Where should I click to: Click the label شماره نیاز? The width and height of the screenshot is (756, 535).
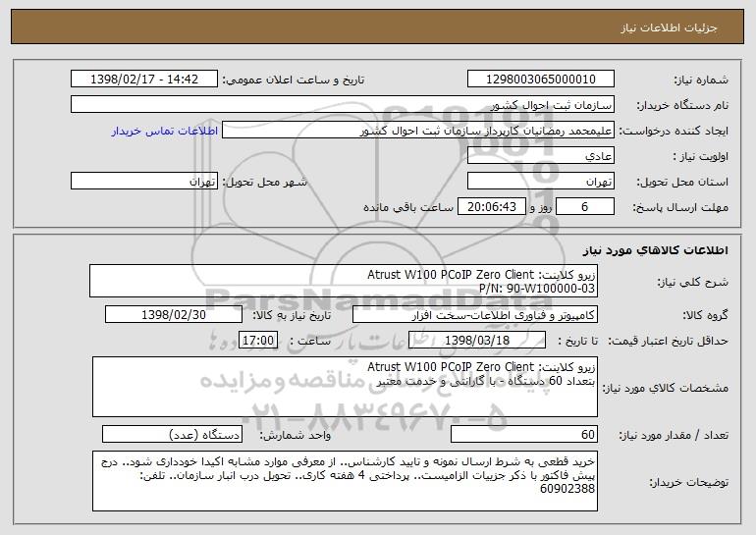pos(701,80)
